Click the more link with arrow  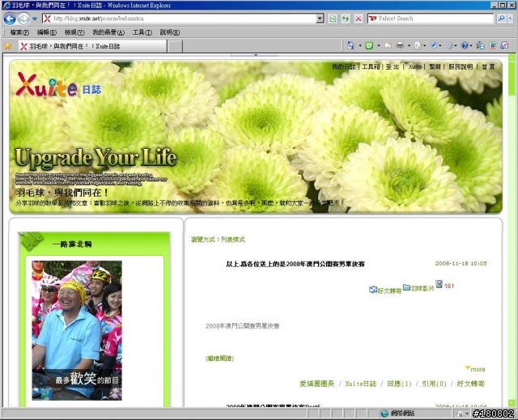pos(475,369)
